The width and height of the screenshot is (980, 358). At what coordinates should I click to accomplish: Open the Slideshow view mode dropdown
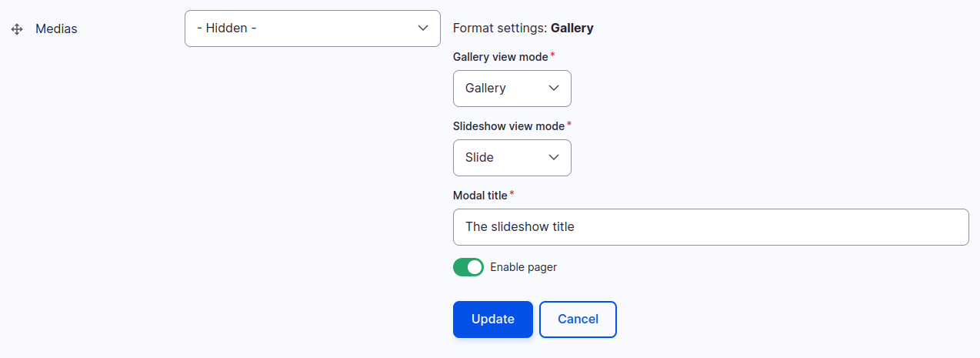click(x=512, y=158)
